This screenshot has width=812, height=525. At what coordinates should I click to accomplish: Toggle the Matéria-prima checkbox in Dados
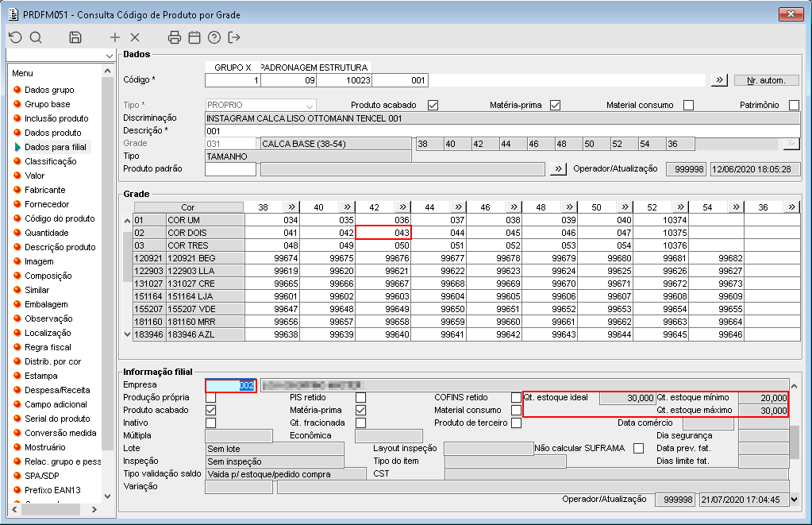(555, 105)
